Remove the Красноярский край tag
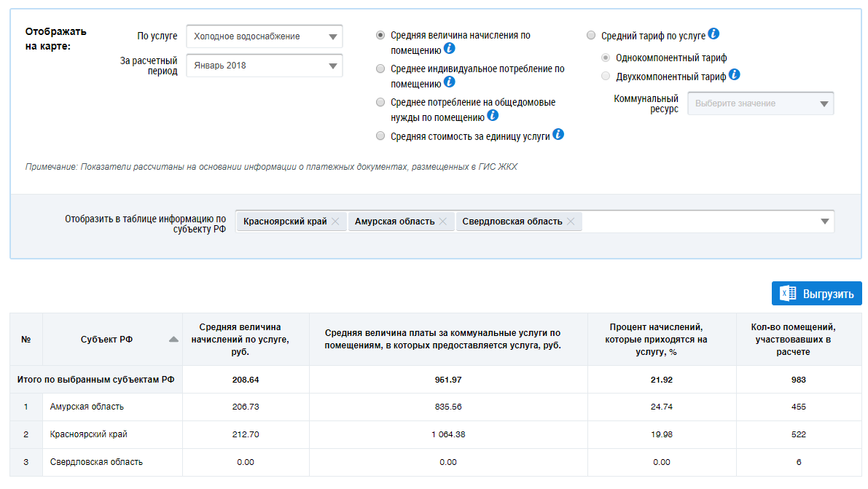 335,222
